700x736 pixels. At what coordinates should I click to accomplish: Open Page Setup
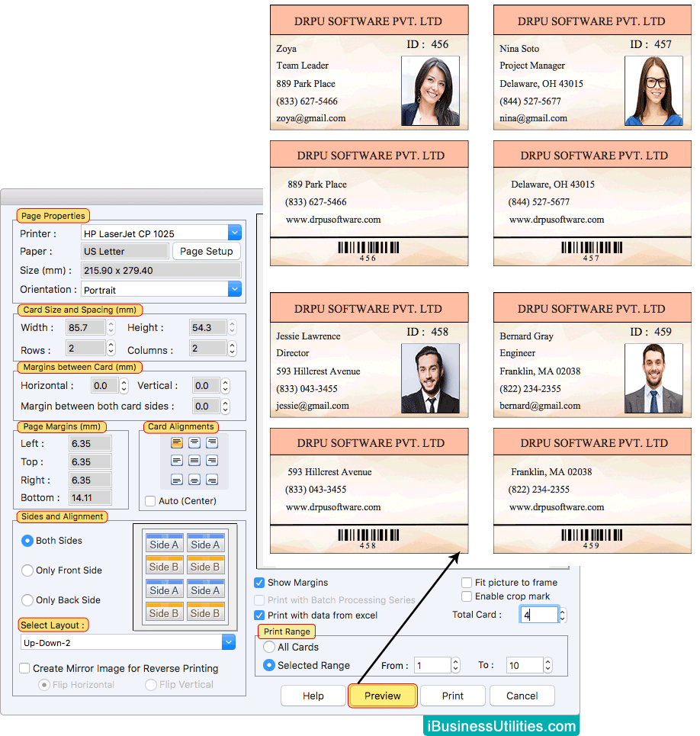tap(207, 251)
